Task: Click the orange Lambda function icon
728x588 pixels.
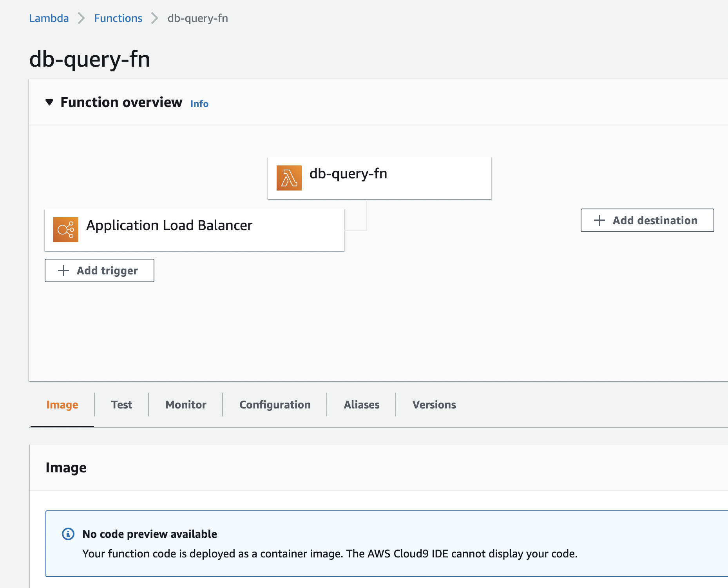Action: click(289, 178)
